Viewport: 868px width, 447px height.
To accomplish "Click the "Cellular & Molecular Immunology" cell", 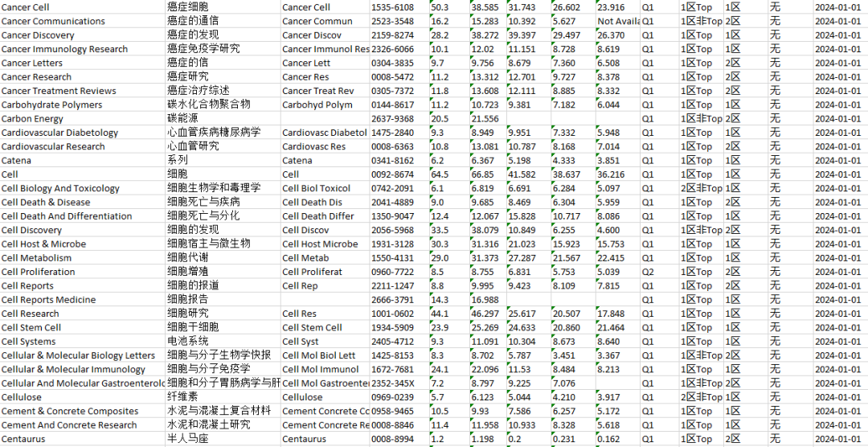I will [x=73, y=369].
